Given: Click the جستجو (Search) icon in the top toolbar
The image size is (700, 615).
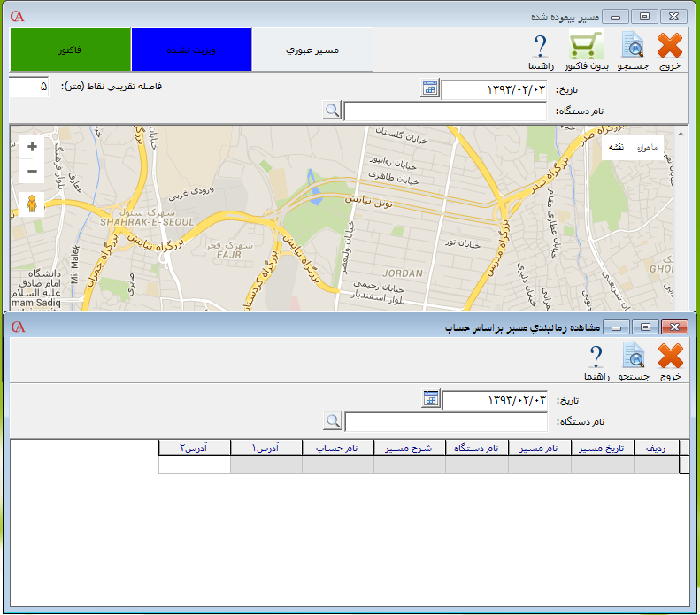Looking at the screenshot, I should coord(632,45).
